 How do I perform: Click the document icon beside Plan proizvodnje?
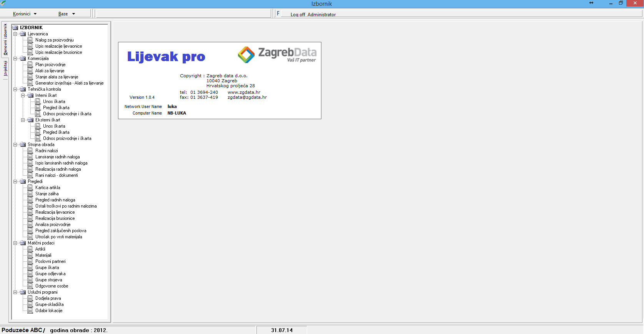30,65
